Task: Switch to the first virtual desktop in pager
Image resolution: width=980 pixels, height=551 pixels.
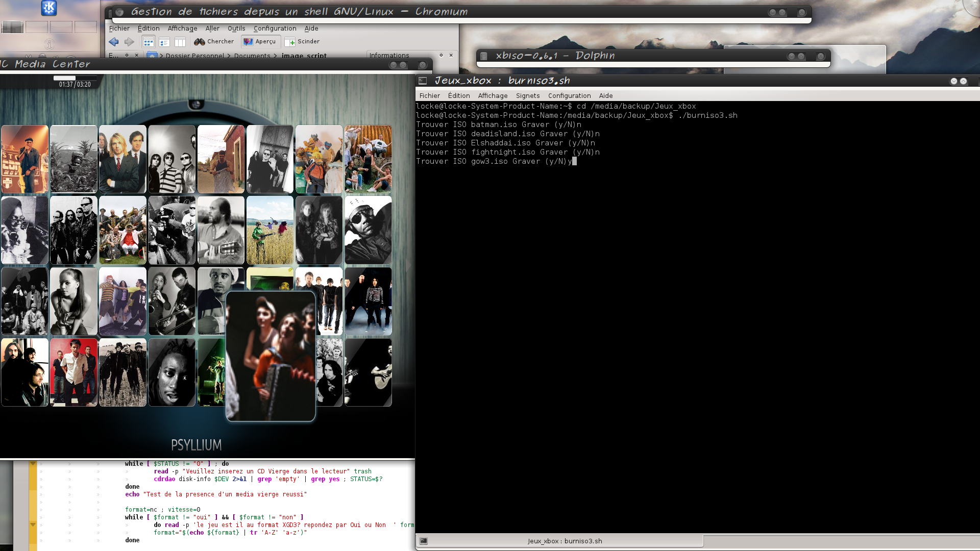Action: click(x=12, y=27)
